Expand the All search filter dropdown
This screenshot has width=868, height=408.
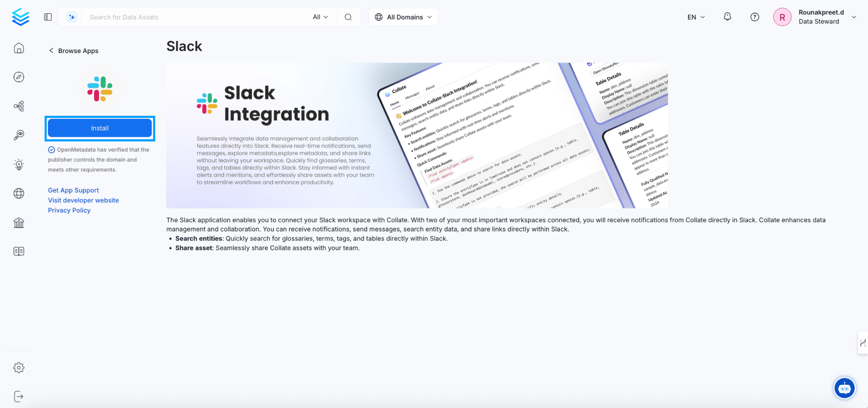coord(320,17)
